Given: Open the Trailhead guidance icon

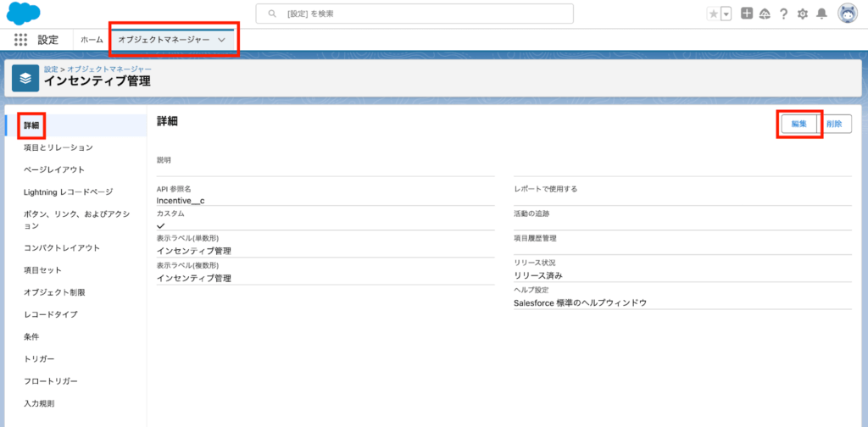Looking at the screenshot, I should coord(765,14).
